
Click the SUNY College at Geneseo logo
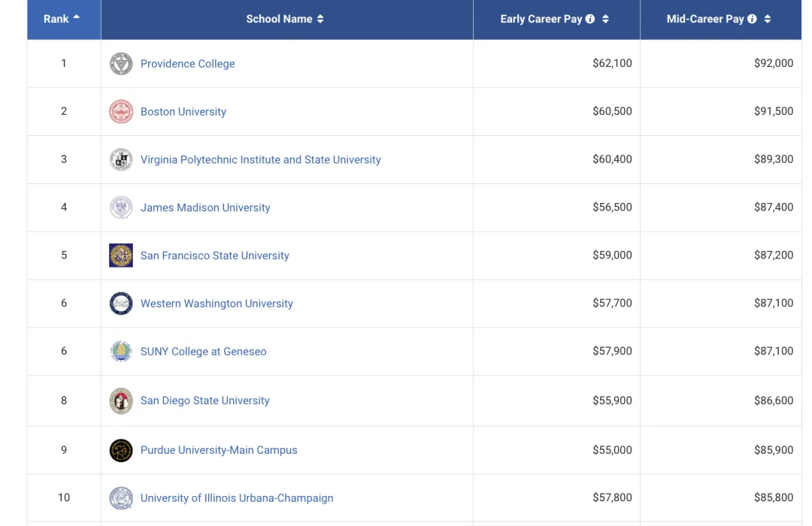pyautogui.click(x=120, y=351)
